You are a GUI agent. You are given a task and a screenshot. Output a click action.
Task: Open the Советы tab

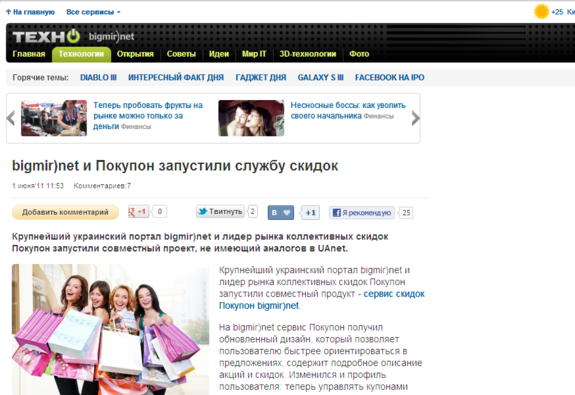(x=181, y=54)
